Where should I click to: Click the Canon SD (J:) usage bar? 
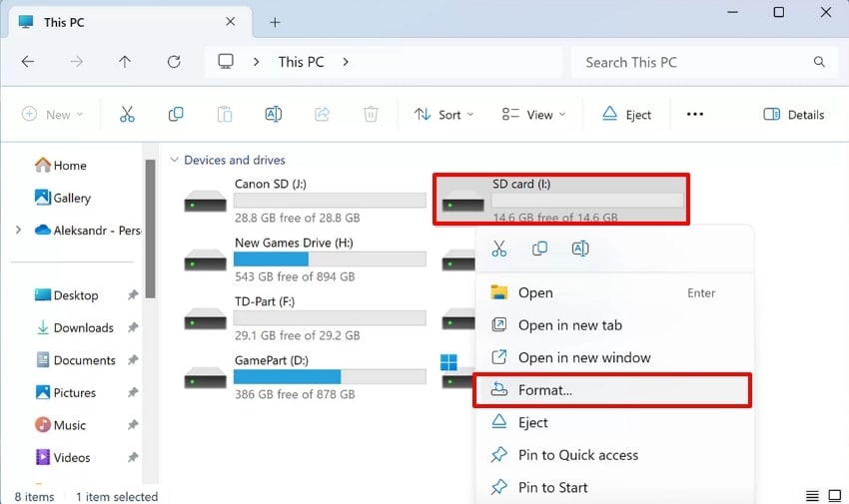pos(330,200)
